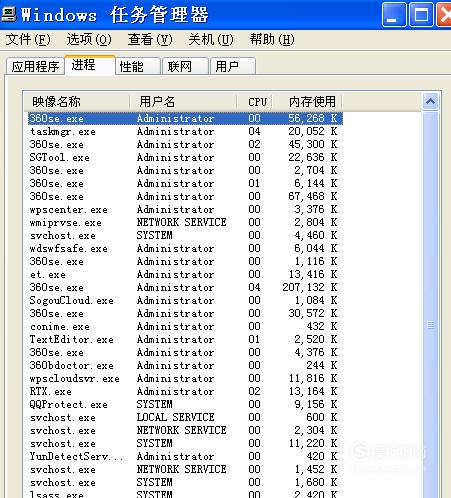The width and height of the screenshot is (451, 498).
Task: Select svchost.exe run by LOCAL SERVICE
Action: (x=185, y=417)
